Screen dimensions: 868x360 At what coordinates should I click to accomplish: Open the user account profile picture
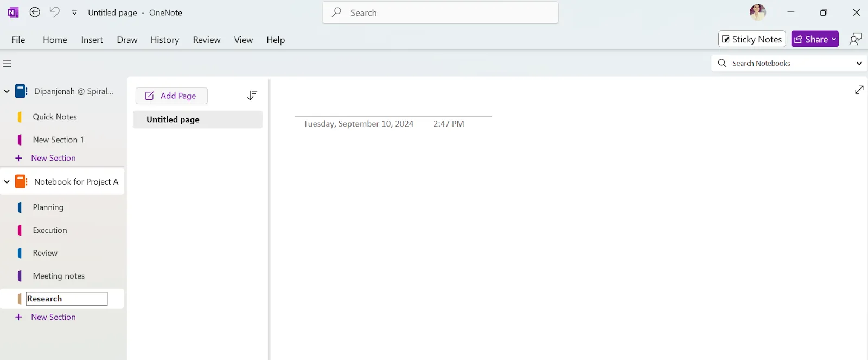coord(757,12)
